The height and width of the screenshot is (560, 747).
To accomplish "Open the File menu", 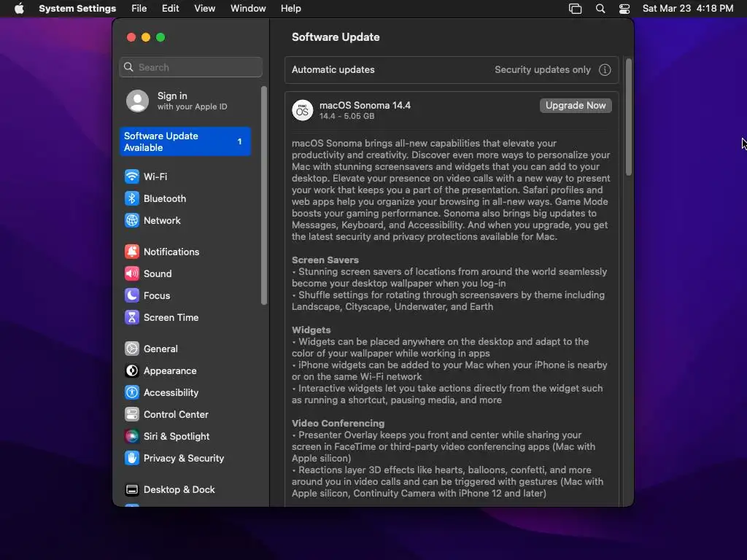I will pos(139,9).
